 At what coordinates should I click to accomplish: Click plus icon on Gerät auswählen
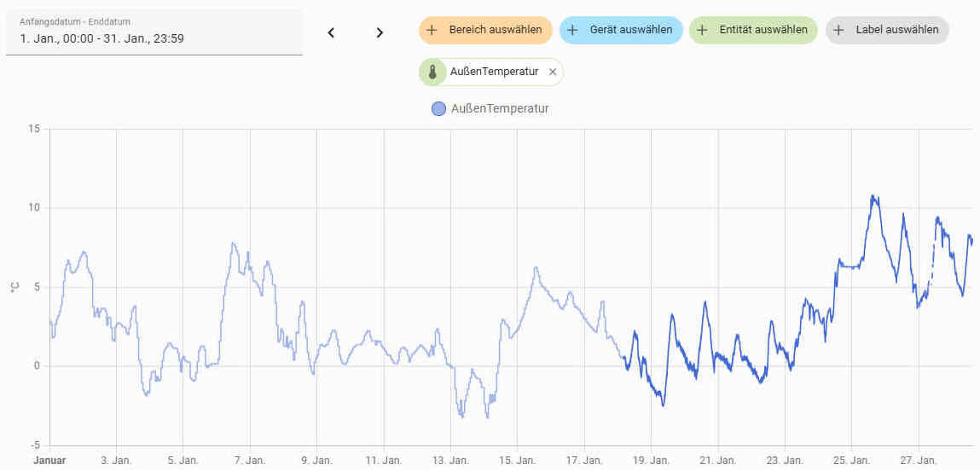(x=571, y=30)
